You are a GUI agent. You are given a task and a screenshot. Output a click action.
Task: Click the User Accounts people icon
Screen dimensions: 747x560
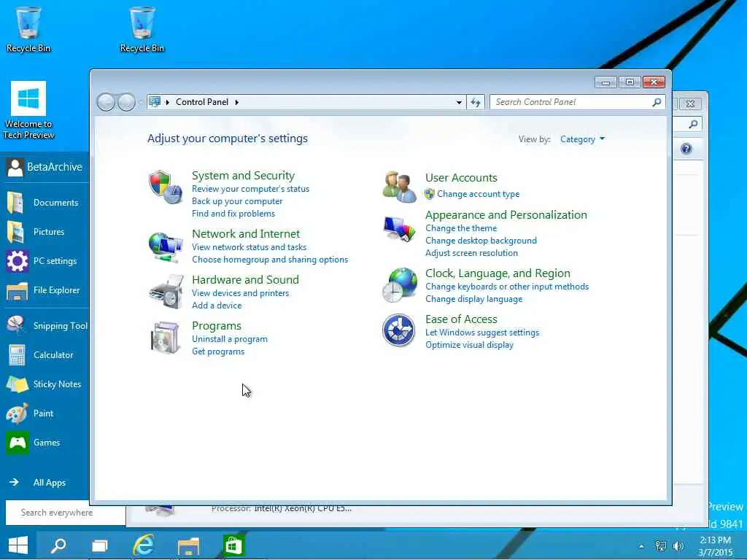399,187
